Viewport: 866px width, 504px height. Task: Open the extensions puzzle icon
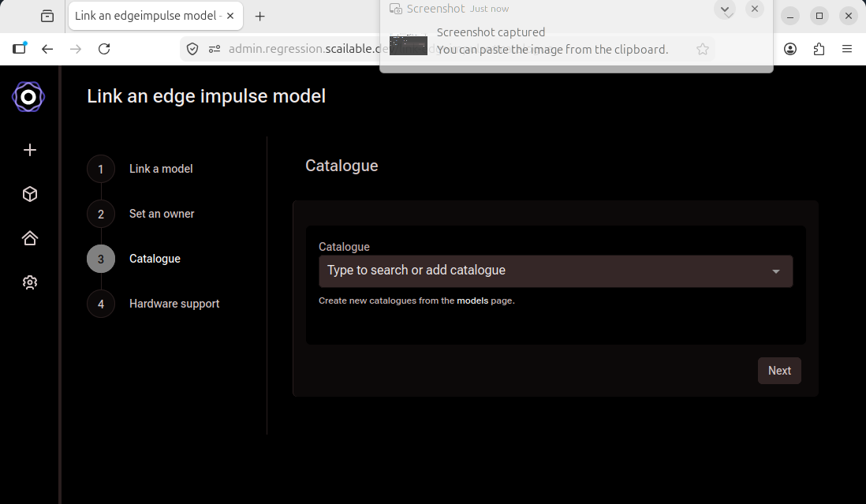click(x=819, y=49)
